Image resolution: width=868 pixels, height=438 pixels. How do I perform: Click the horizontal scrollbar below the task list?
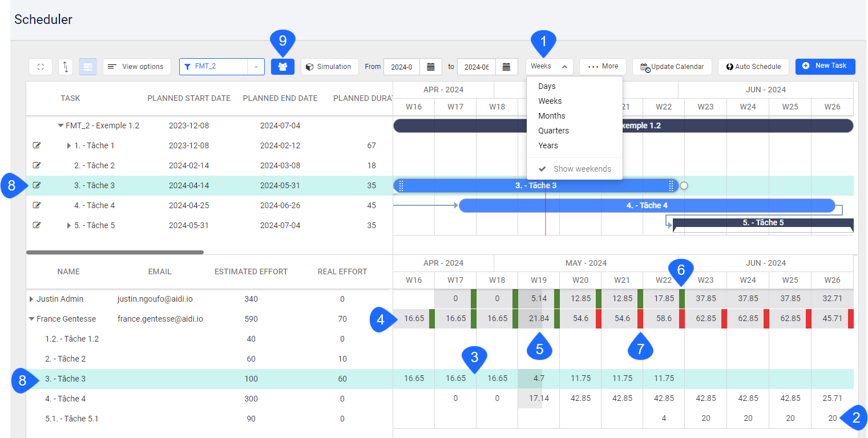114,252
